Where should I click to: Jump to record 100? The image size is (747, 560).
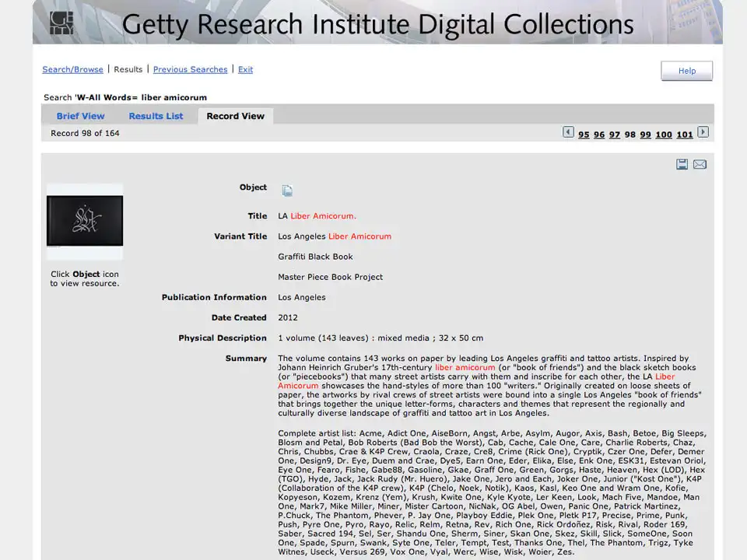pyautogui.click(x=664, y=134)
